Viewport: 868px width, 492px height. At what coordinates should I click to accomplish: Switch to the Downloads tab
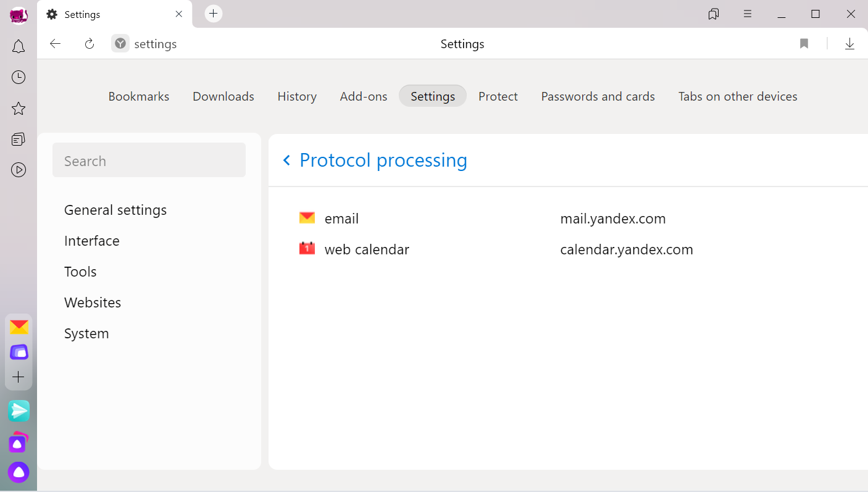tap(223, 96)
